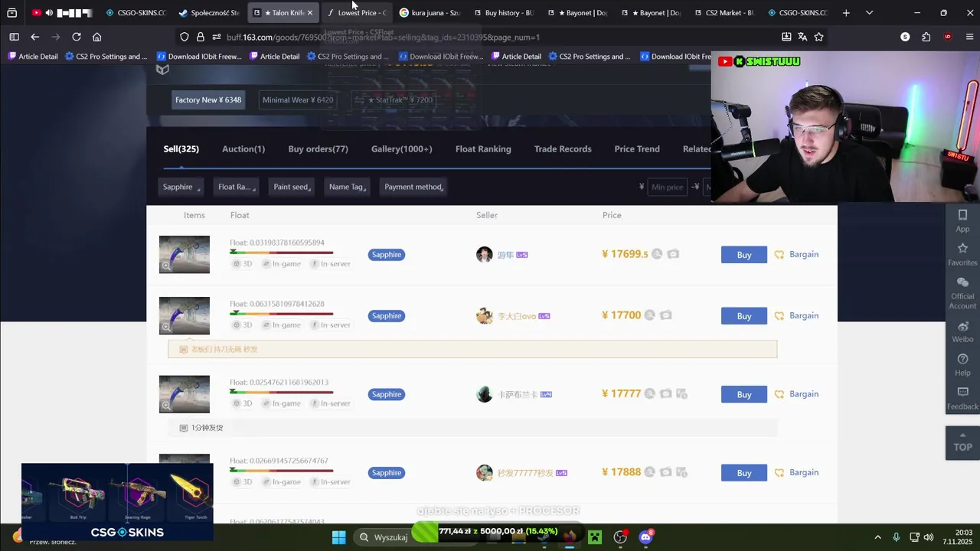The width and height of the screenshot is (980, 551).
Task: Click the zoom magnifier on first item thumbnail
Action: (165, 266)
